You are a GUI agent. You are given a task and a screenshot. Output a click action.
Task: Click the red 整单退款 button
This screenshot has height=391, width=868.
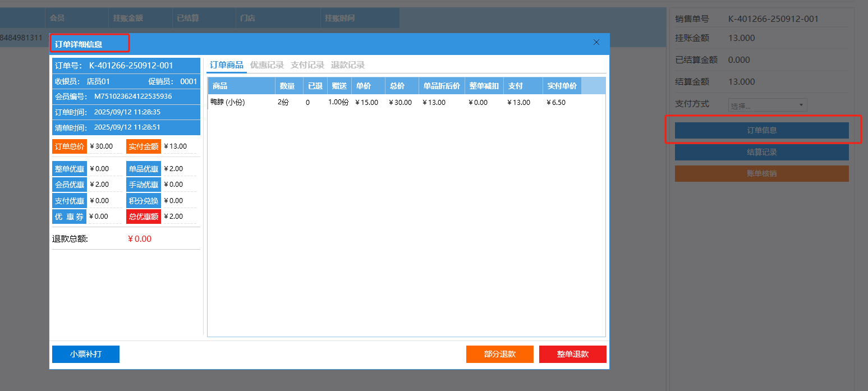[572, 354]
